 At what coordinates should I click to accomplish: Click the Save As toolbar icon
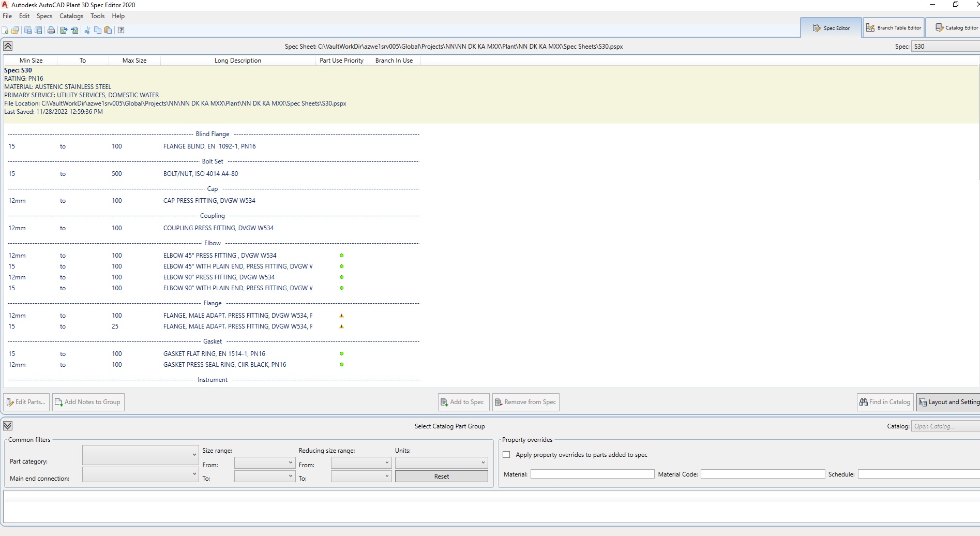[x=38, y=30]
